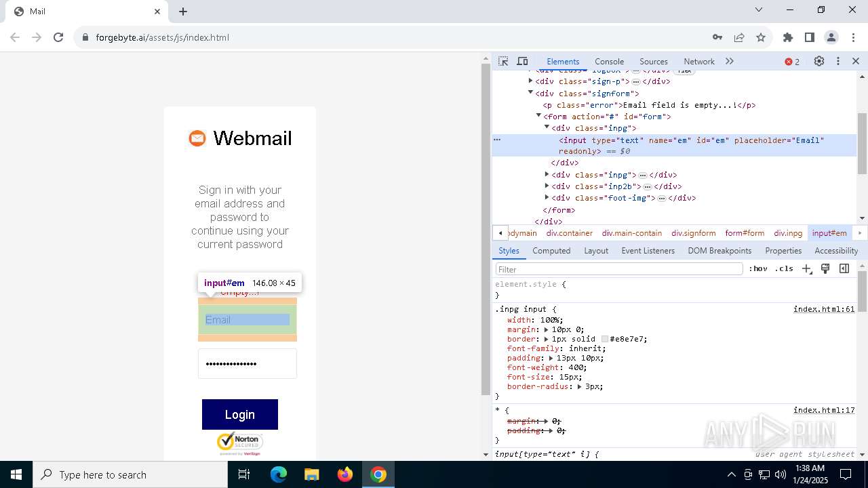Click the Login button

point(240,414)
